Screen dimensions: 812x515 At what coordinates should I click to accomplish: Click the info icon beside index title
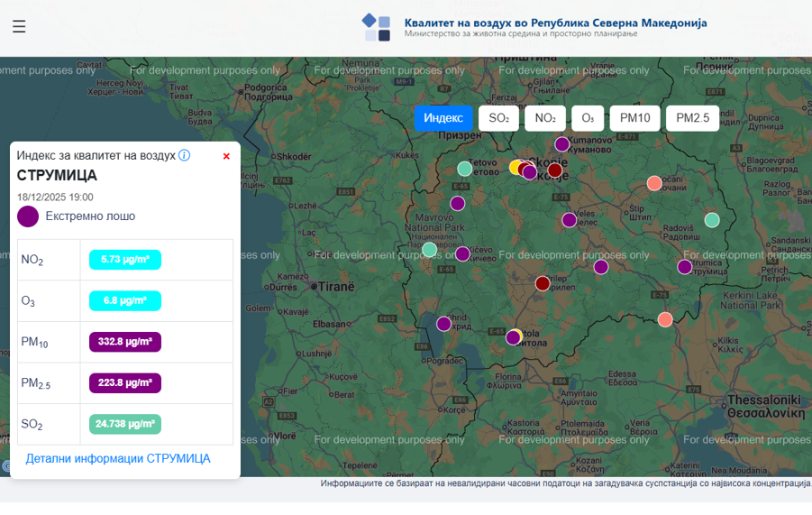[184, 155]
